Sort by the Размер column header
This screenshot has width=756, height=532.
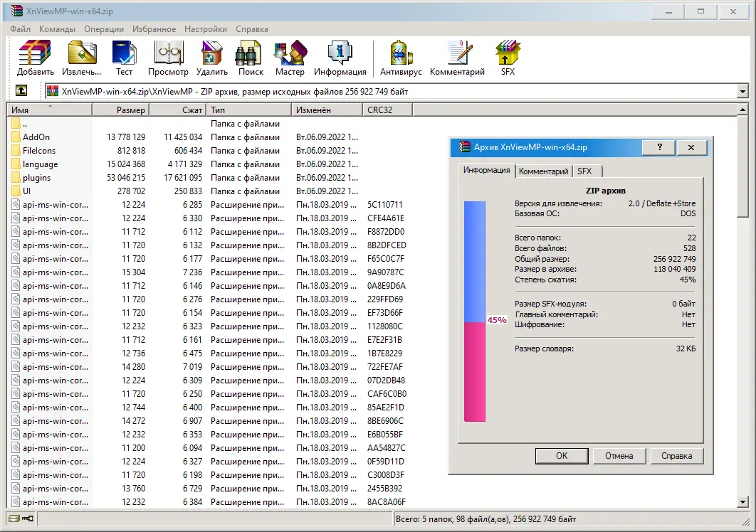120,110
